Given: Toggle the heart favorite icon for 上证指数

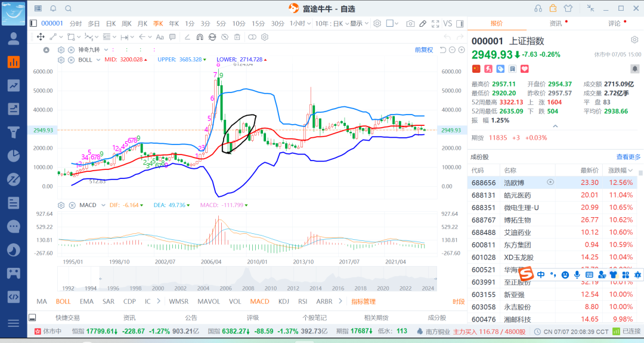Looking at the screenshot, I should tap(525, 69).
